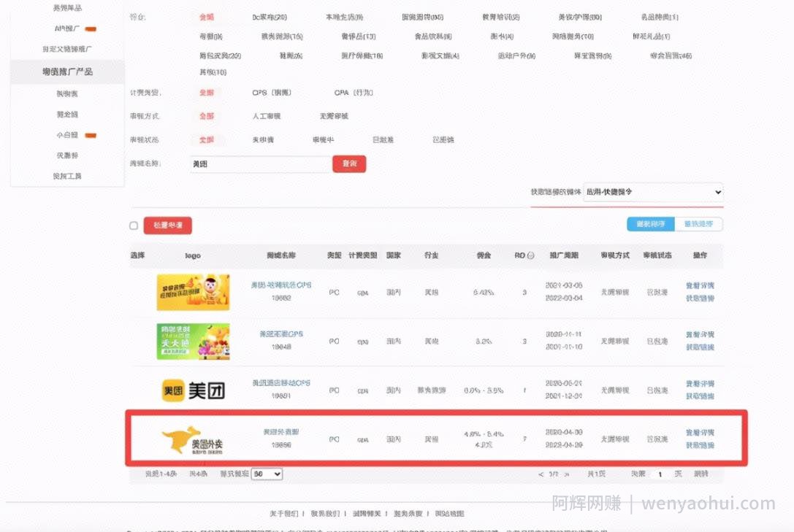794x532 pixels.
Task: Open the 关于我们 footer link
Action: point(284,514)
